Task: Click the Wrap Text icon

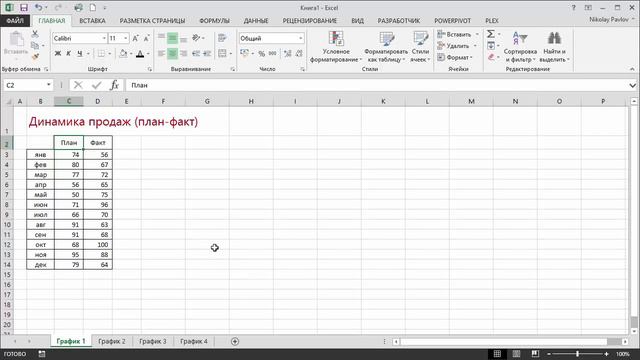Action: (222, 38)
